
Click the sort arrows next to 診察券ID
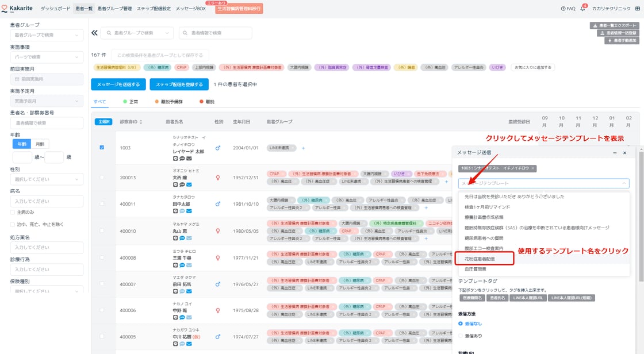[141, 122]
